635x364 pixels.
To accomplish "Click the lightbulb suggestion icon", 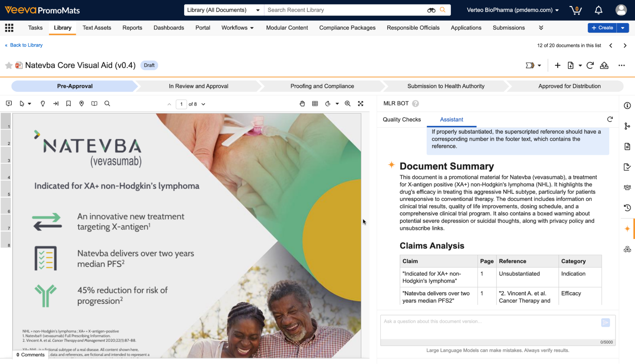I will point(43,103).
